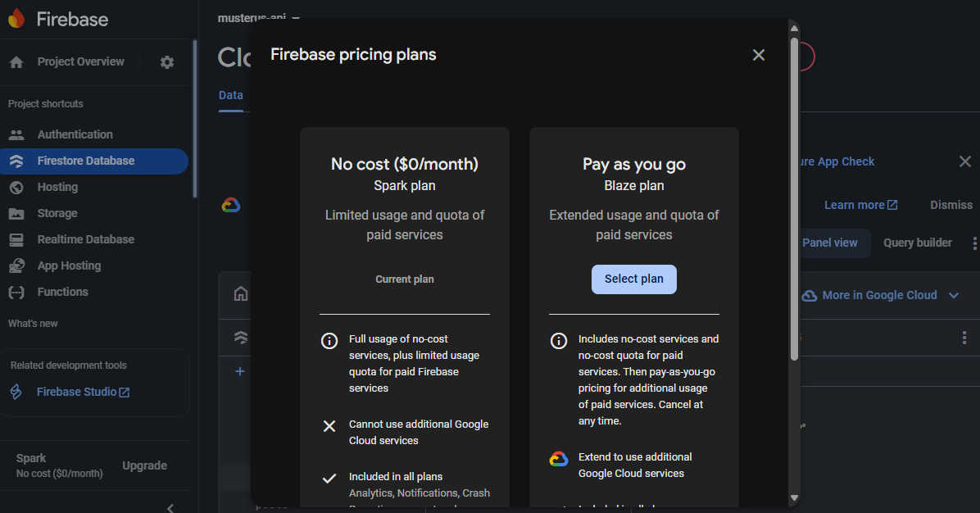Expand the More in Google Cloud dropdown
This screenshot has width=980, height=513.
tap(880, 295)
